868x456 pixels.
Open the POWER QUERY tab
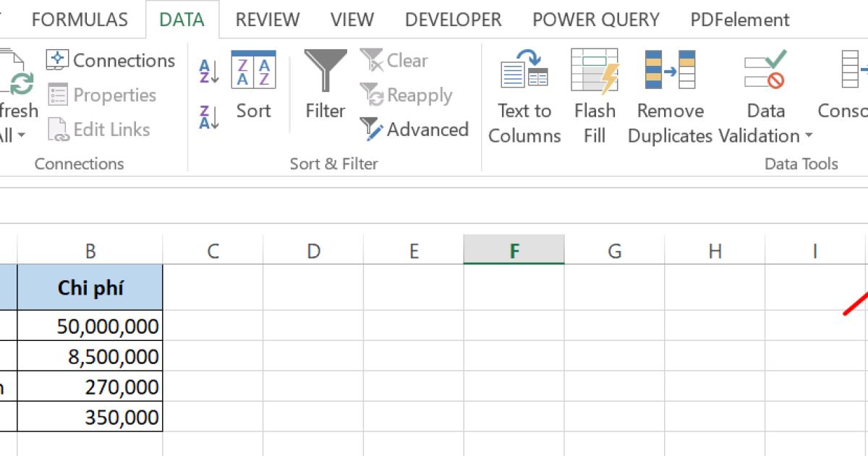click(x=595, y=20)
